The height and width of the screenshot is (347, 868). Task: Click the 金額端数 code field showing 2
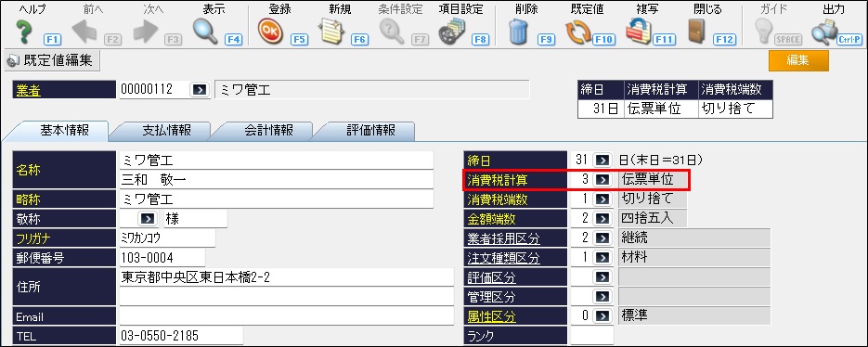point(580,219)
